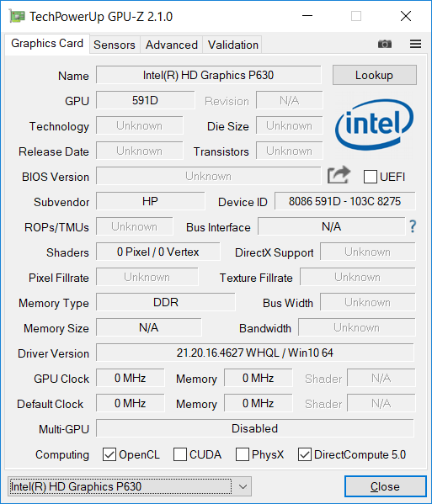Screen dimensions: 432x504
Task: Click the Driver Version text field
Action: click(255, 353)
